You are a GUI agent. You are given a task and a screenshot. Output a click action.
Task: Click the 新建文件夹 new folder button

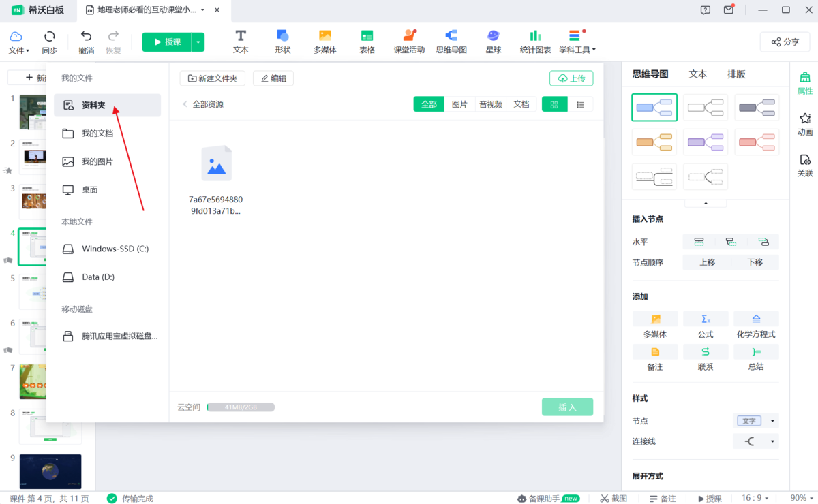[212, 78]
